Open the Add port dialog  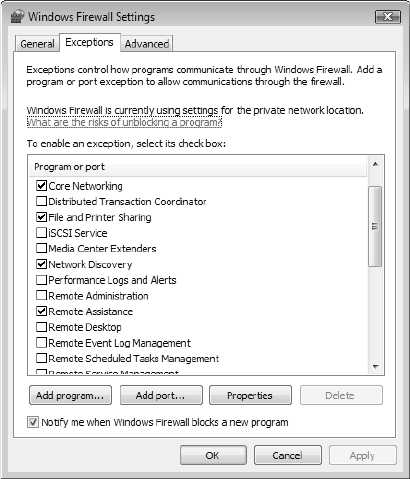coord(161,395)
